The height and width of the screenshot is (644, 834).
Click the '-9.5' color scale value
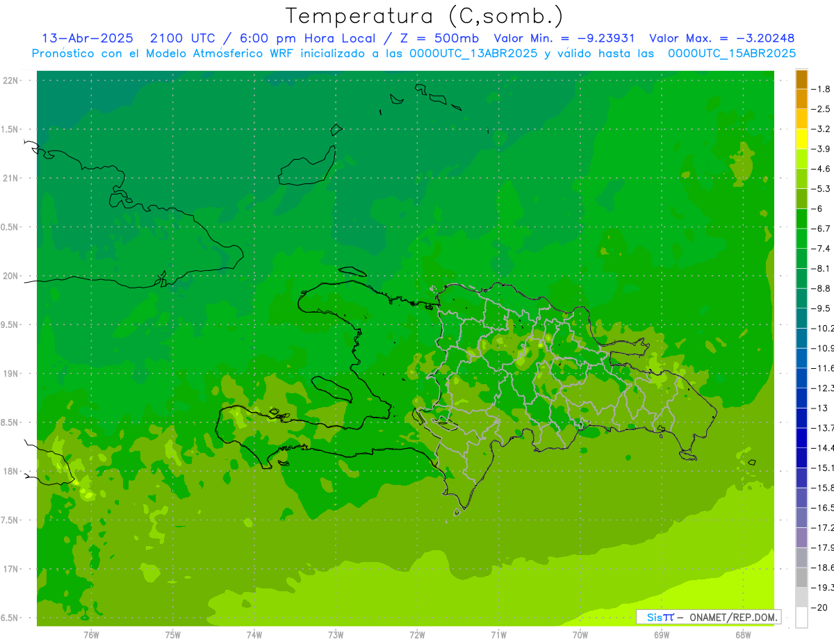pos(821,308)
